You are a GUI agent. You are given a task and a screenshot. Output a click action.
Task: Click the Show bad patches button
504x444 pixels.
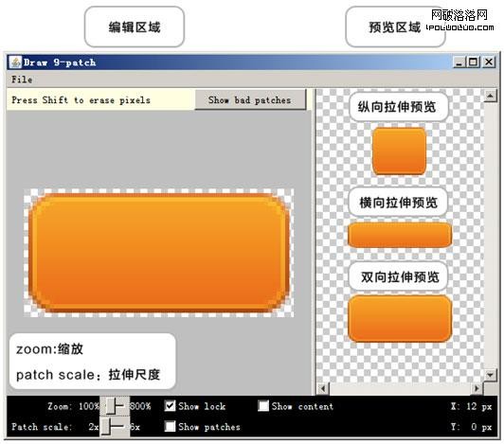250,100
